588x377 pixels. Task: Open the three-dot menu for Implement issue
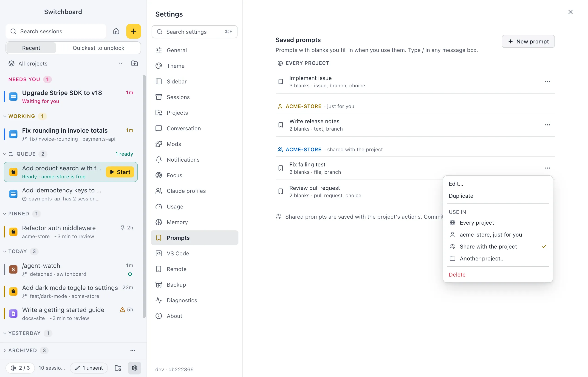[547, 82]
